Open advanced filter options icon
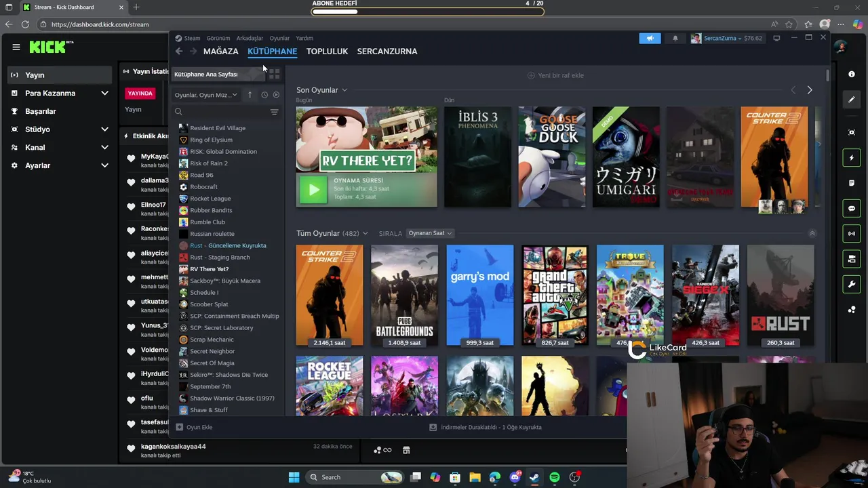The height and width of the screenshot is (488, 868). click(274, 112)
